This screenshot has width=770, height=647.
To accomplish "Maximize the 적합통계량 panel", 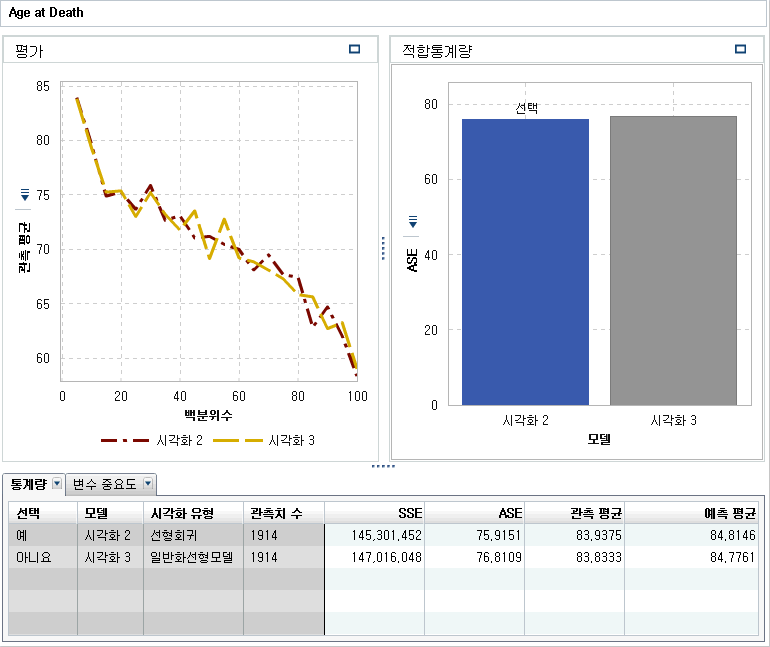I will (x=740, y=49).
